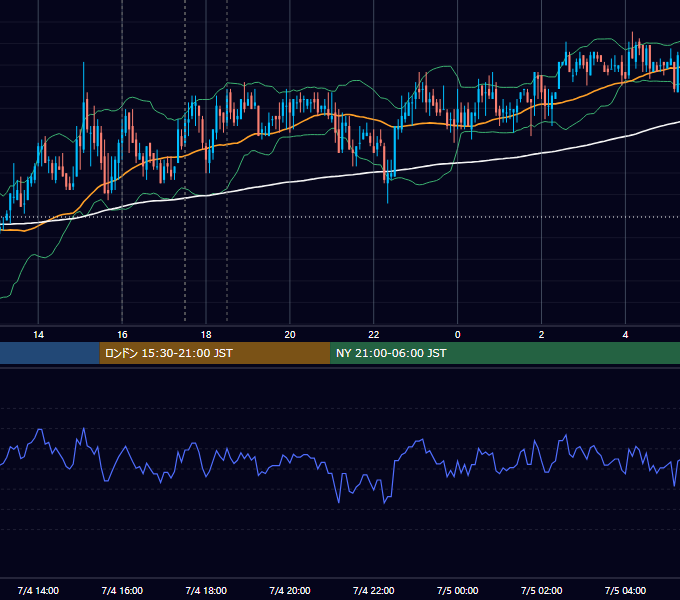The height and width of the screenshot is (600, 680).
Task: Click the 16 hour axis label
Action: point(122,335)
